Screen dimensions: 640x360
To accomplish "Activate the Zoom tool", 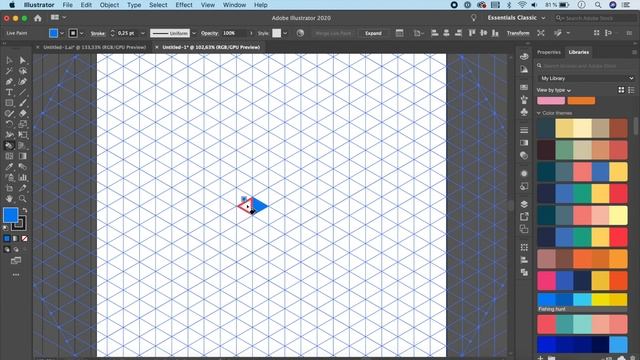I will pyautogui.click(x=22, y=199).
